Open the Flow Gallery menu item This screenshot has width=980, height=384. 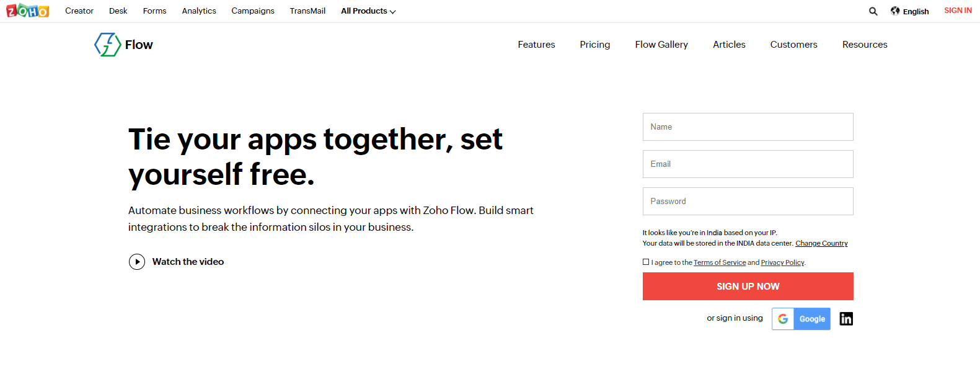tap(661, 45)
